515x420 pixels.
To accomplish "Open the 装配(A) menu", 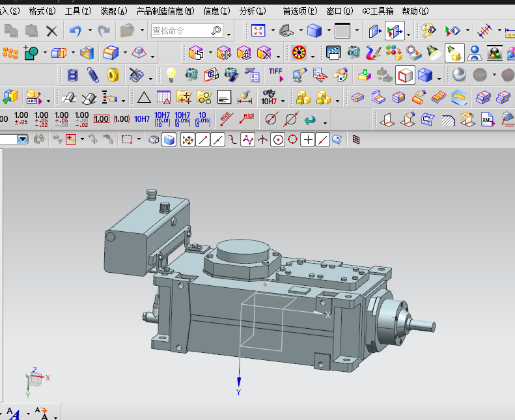I will 113,11.
